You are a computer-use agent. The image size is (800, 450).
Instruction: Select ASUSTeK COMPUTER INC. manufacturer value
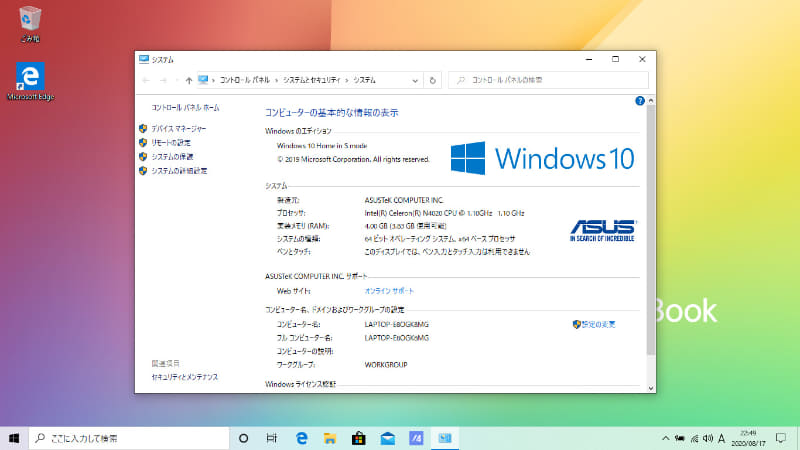404,200
